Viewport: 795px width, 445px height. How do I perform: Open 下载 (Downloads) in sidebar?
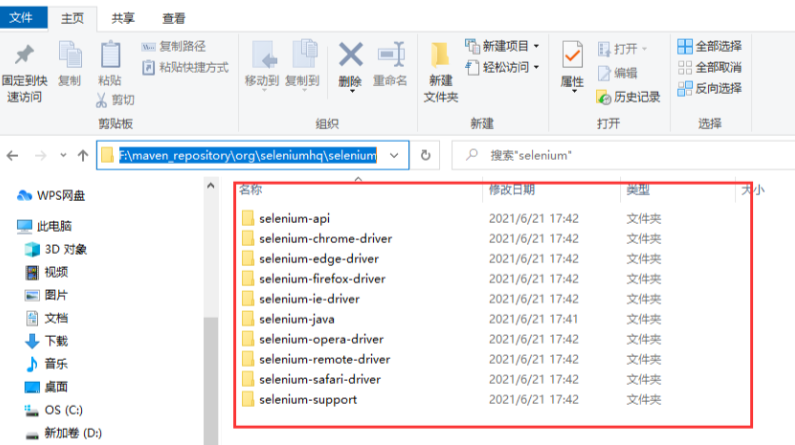click(x=47, y=341)
